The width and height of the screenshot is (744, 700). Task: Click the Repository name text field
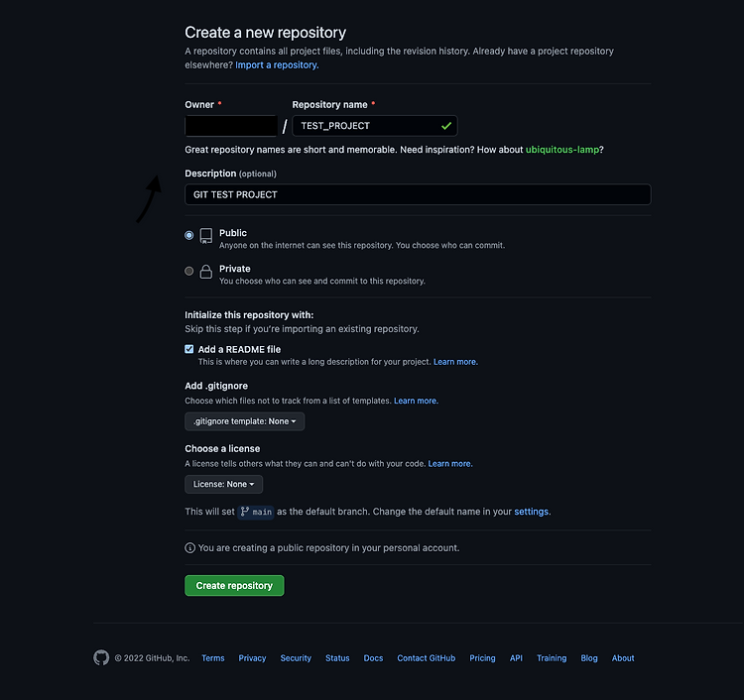375,126
